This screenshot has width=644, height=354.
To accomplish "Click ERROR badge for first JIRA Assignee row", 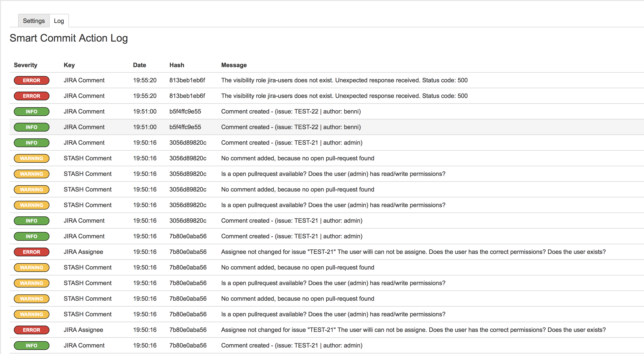I will coord(31,252).
